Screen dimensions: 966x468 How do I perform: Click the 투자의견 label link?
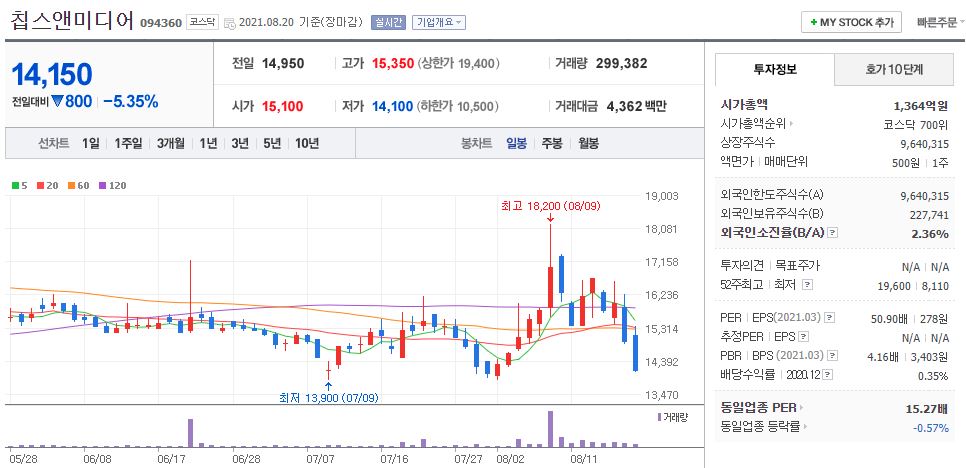click(742, 266)
